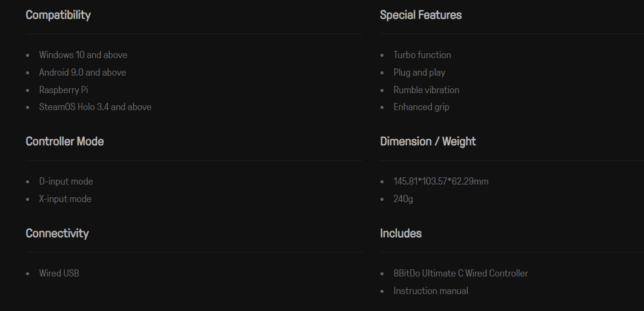Image resolution: width=644 pixels, height=311 pixels.
Task: Select the Windows 10 and above text
Action: (83, 55)
